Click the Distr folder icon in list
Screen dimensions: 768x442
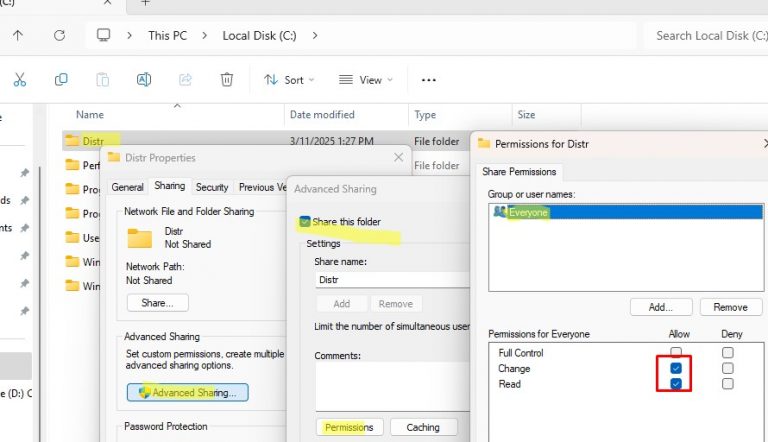click(71, 141)
